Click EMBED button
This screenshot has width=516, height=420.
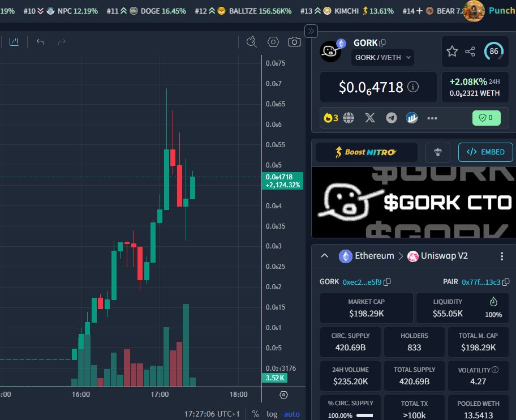[x=485, y=152]
